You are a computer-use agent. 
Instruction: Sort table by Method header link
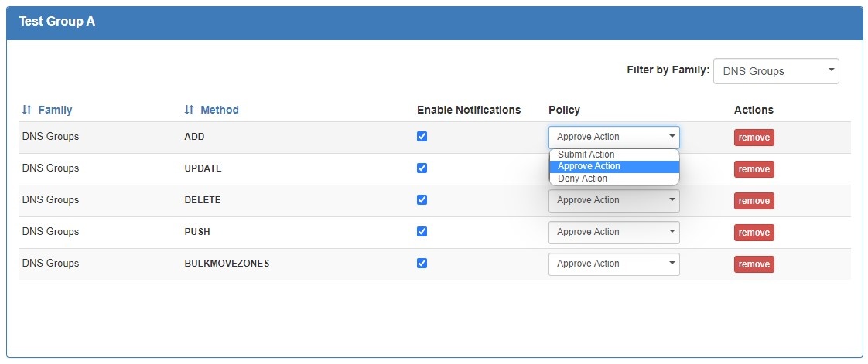220,111
